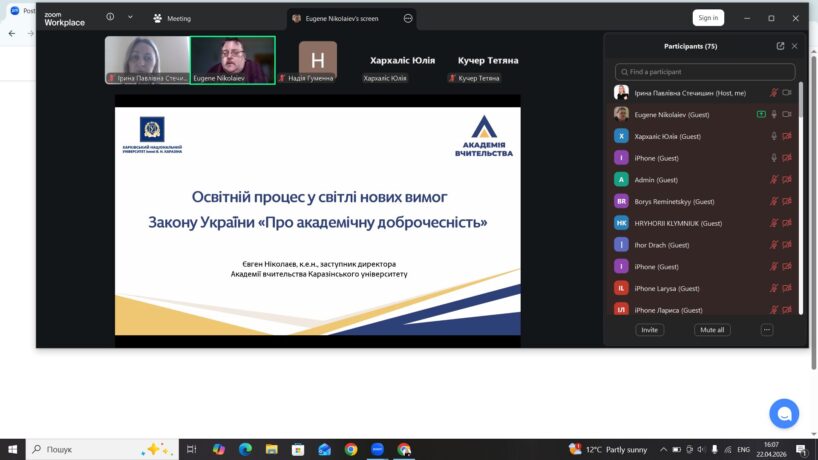818x460 pixels.
Task: Toggle Eugene Nikolaiev's microphone in participants list
Action: 773,114
